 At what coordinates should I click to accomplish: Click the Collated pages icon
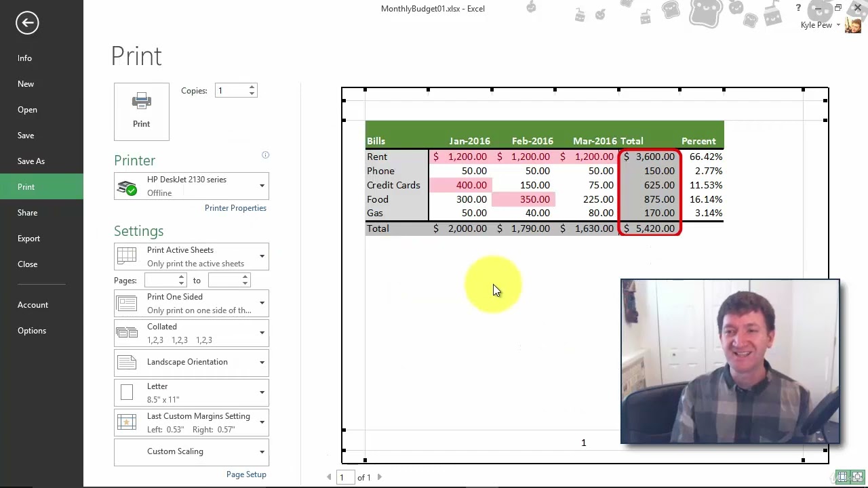click(127, 333)
